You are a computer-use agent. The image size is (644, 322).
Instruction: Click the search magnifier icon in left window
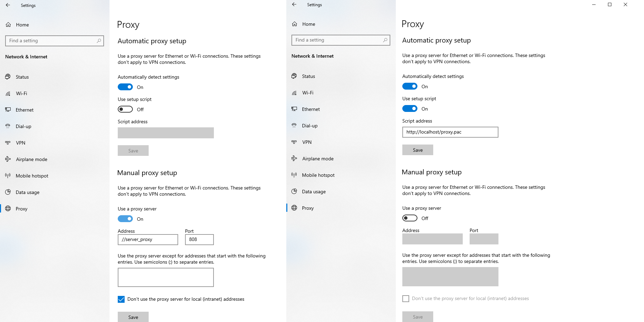[99, 41]
